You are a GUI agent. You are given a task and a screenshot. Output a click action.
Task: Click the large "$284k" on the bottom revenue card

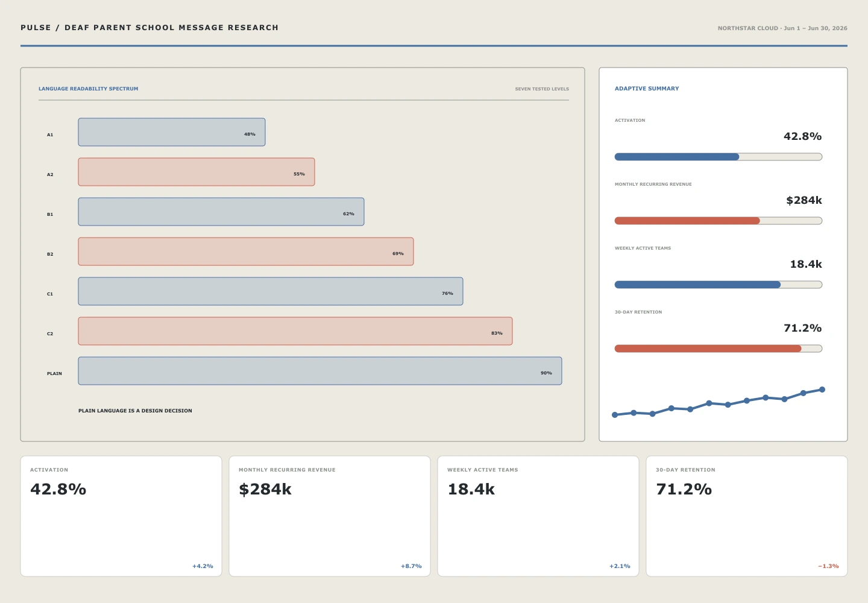(265, 489)
